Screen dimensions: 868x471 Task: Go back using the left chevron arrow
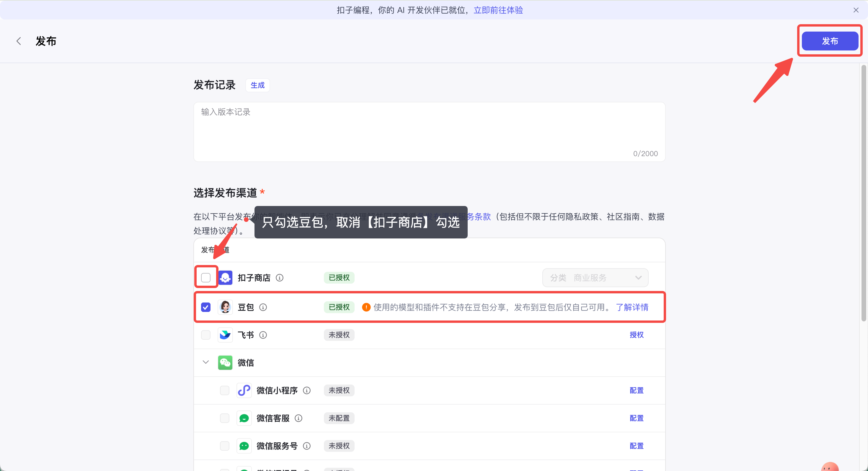pos(19,41)
